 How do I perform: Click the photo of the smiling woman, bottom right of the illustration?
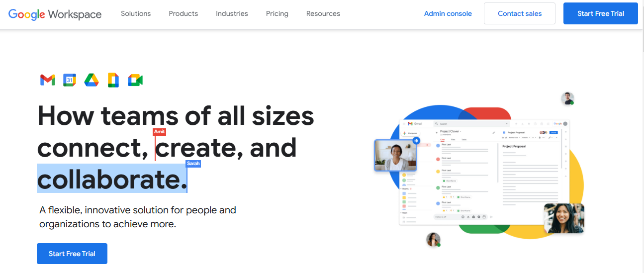pos(564,218)
